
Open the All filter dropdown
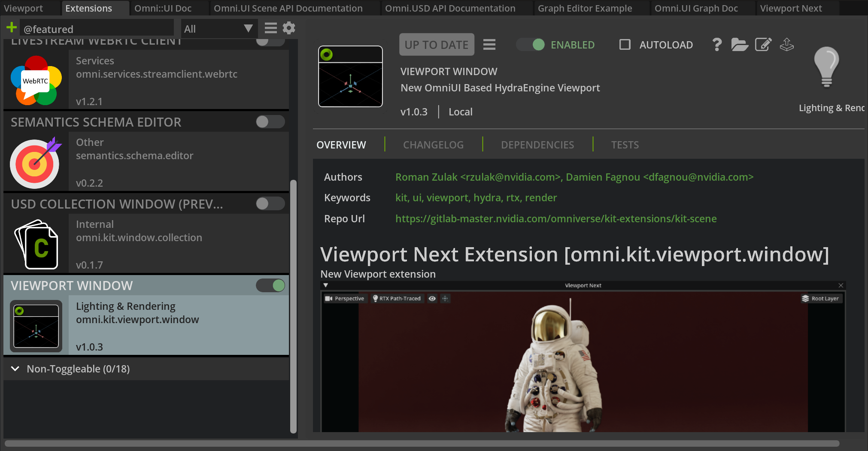[x=218, y=29]
